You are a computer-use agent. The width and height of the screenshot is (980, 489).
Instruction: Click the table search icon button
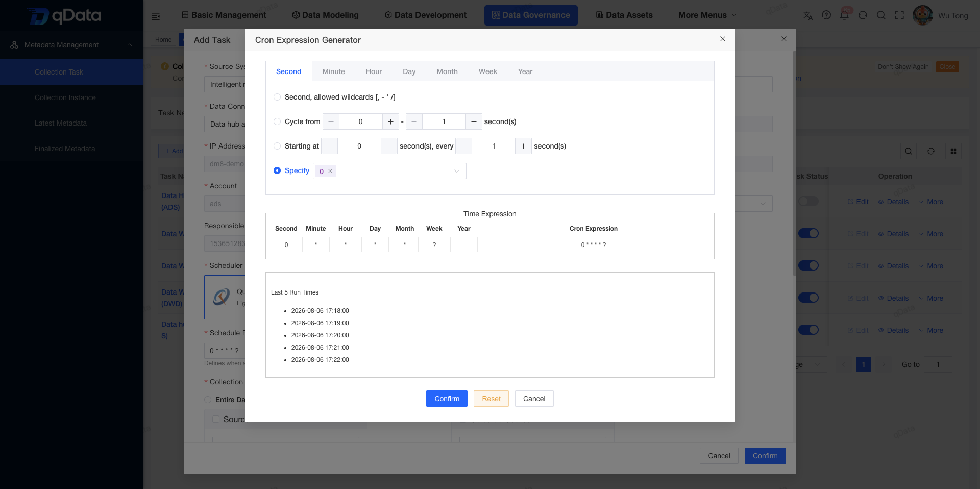909,151
